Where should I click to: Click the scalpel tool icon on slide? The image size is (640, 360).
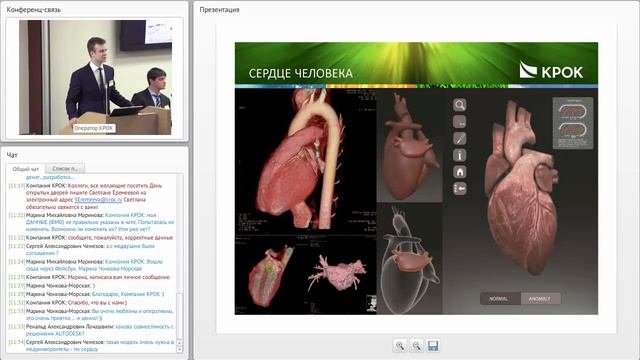click(x=460, y=138)
